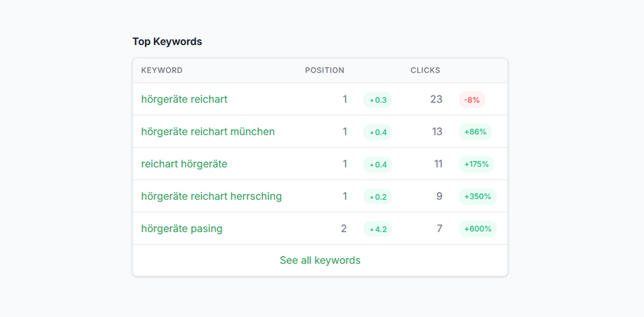Click See all keywords link
644x317 pixels.
(320, 260)
